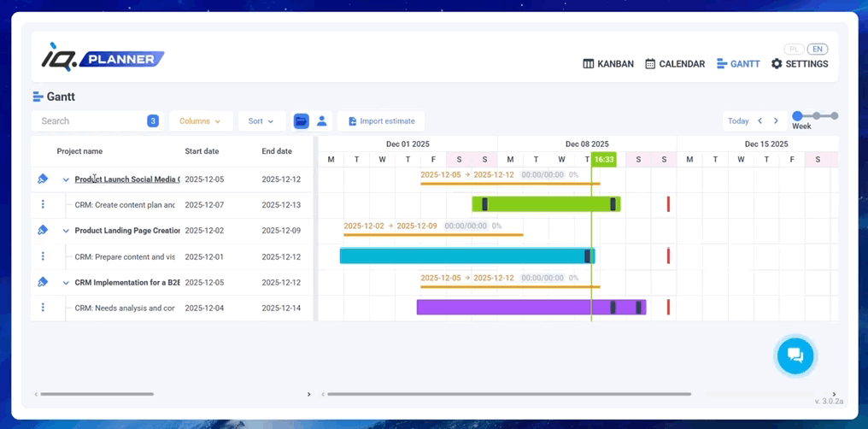Open the Sort dropdown
The image size is (868, 429).
261,121
